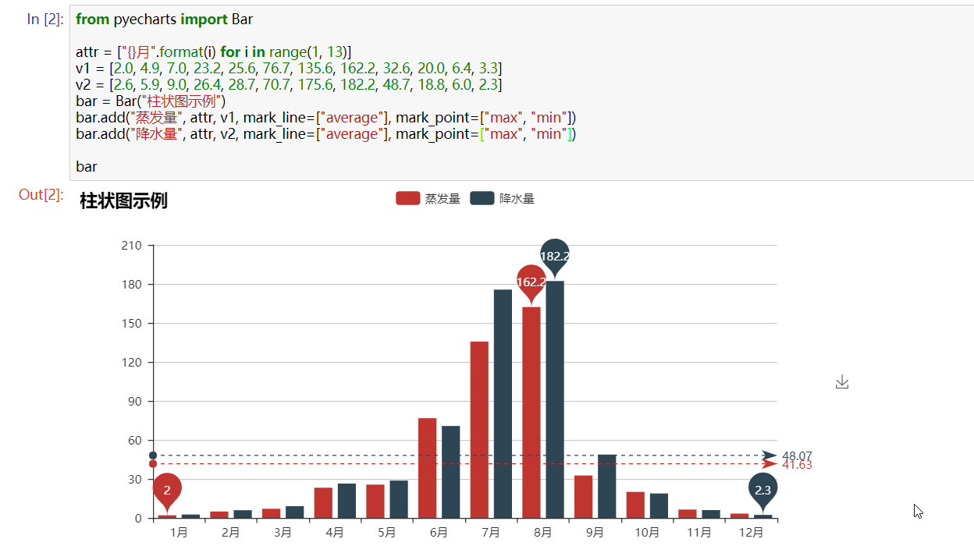Click the red 6月 bar
Image resolution: width=974 pixels, height=560 pixels.
click(x=427, y=468)
